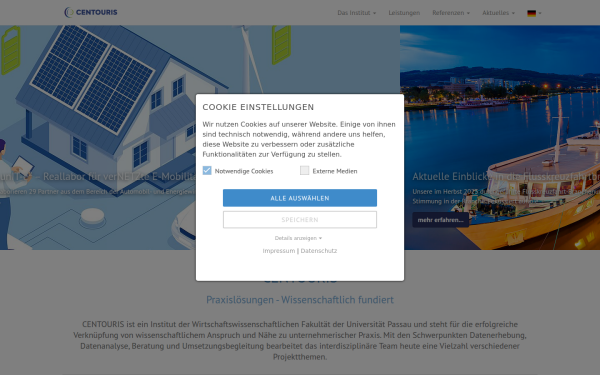
Task: Click the Aktuelle Einblicke slide headline
Action: point(506,176)
